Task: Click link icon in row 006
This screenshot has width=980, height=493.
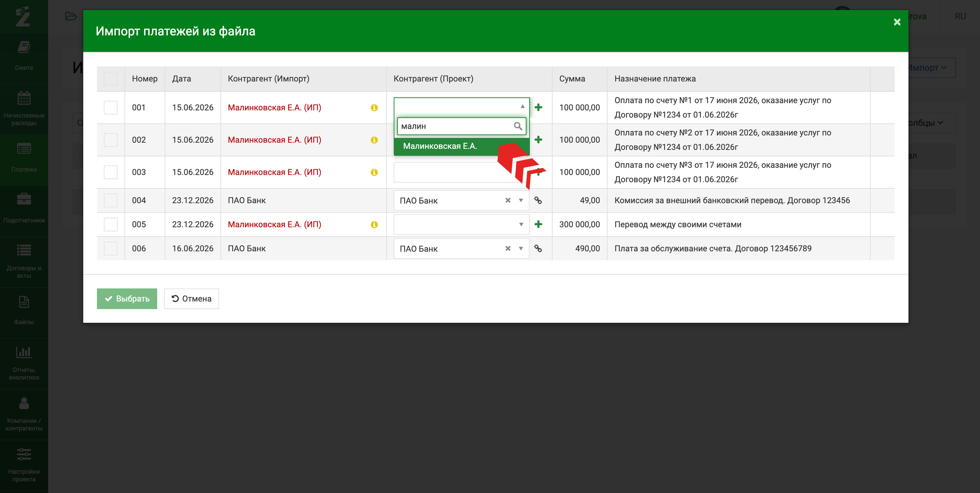Action: [x=538, y=249]
